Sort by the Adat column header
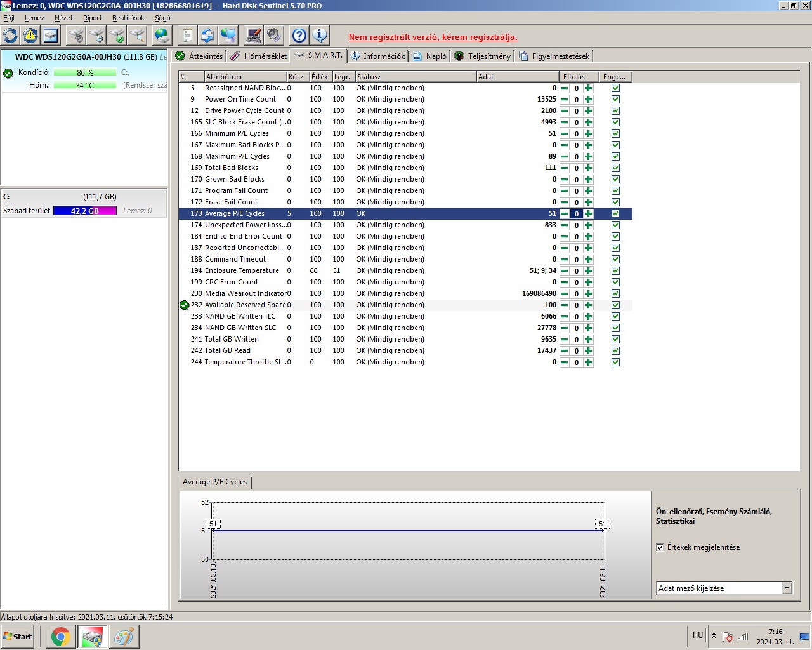Image resolution: width=812 pixels, height=650 pixels. tap(517, 77)
